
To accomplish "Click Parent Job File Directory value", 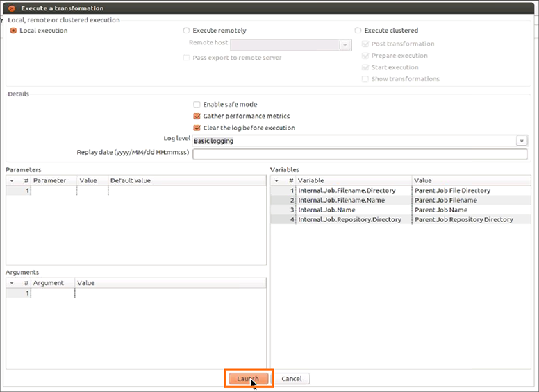I will pyautogui.click(x=452, y=191).
